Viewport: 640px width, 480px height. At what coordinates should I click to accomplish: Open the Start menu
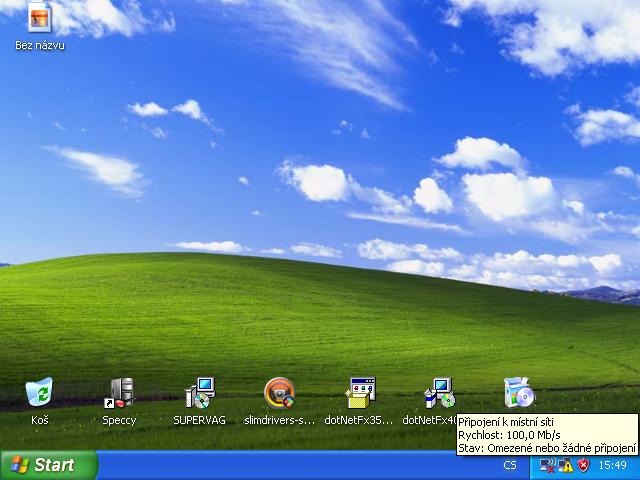tap(48, 465)
